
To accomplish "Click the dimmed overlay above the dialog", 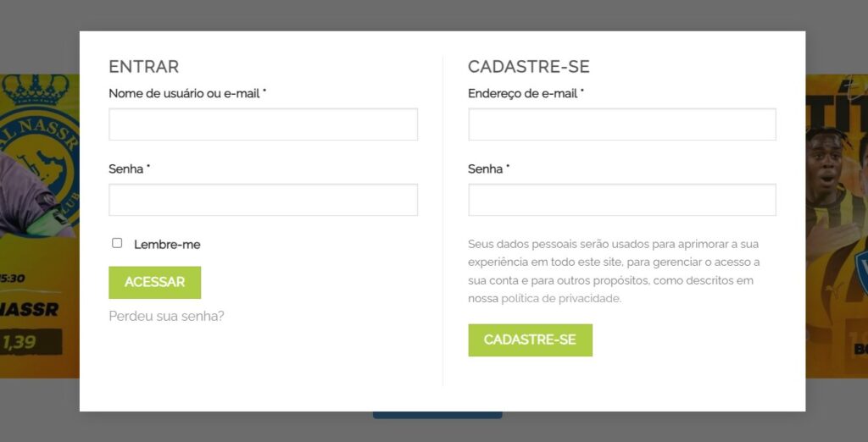I will pyautogui.click(x=434, y=15).
